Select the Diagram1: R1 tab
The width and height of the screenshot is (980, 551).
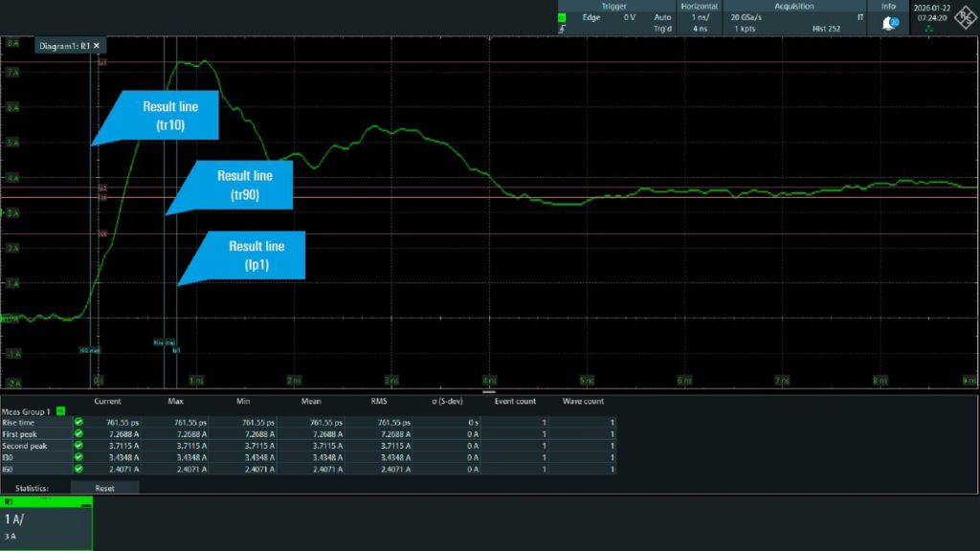pyautogui.click(x=67, y=45)
